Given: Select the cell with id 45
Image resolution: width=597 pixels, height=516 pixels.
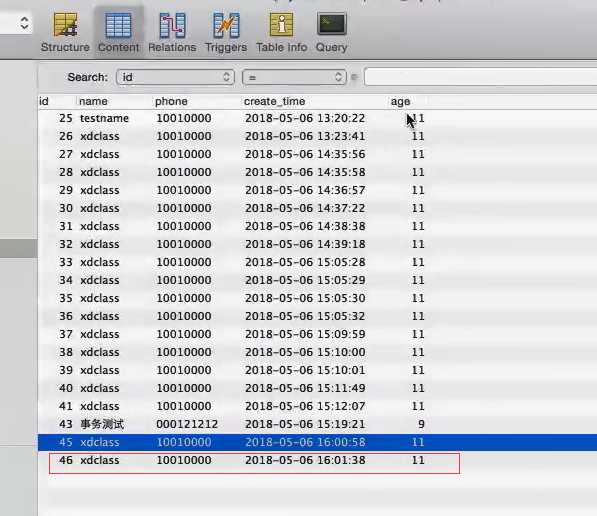Looking at the screenshot, I should pos(65,442).
